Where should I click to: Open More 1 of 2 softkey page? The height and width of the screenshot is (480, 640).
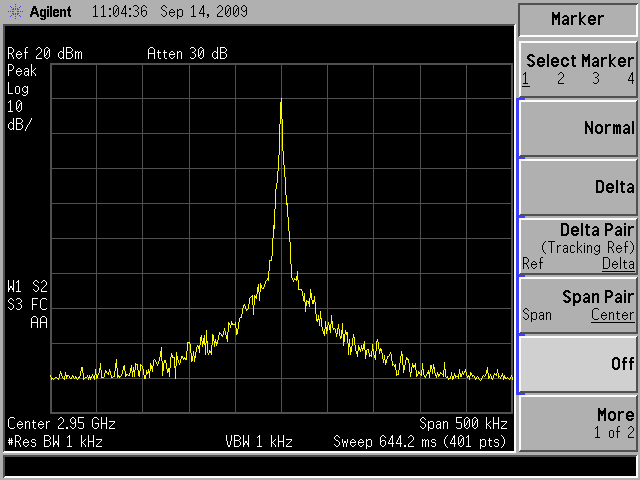tap(578, 423)
